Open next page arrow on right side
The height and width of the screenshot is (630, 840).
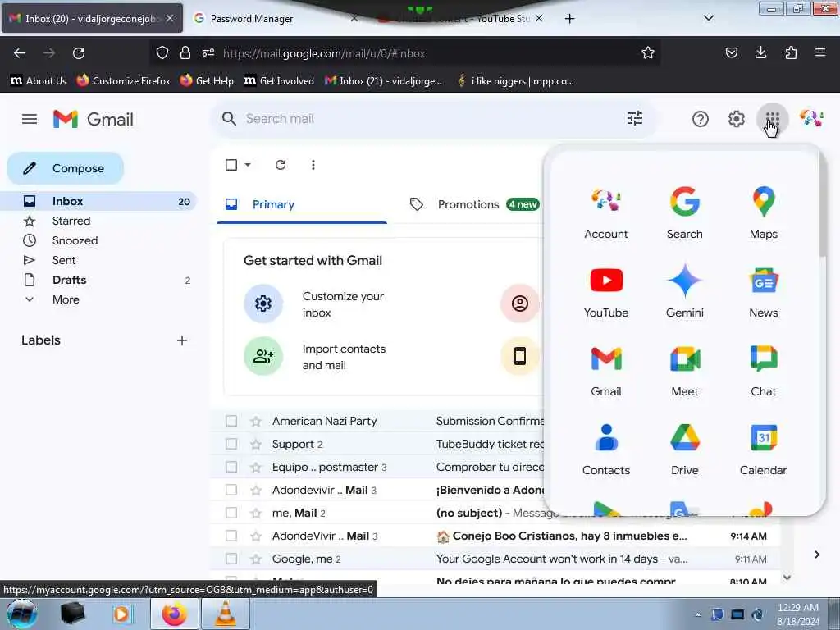[x=816, y=555]
